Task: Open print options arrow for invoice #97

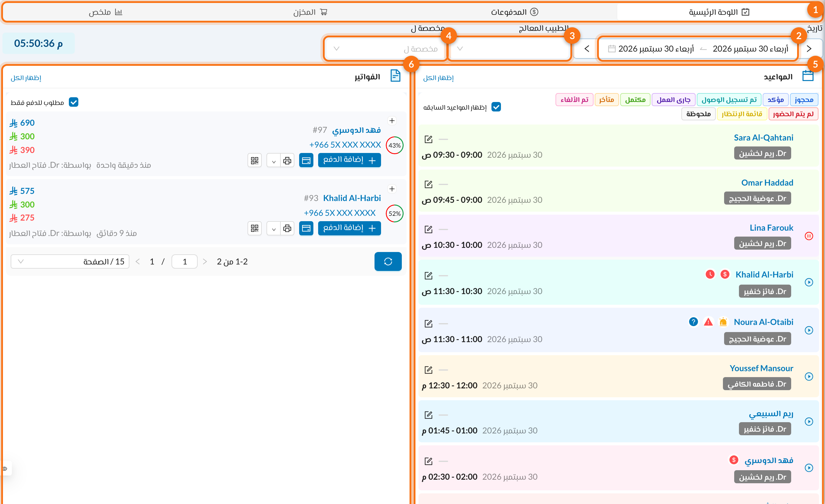Action: (x=274, y=160)
